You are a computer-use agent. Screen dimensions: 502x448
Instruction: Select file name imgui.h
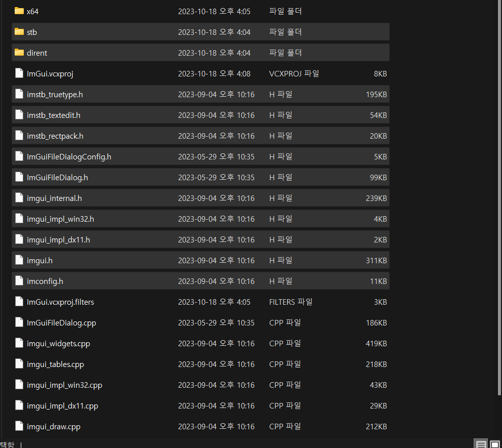point(39,261)
